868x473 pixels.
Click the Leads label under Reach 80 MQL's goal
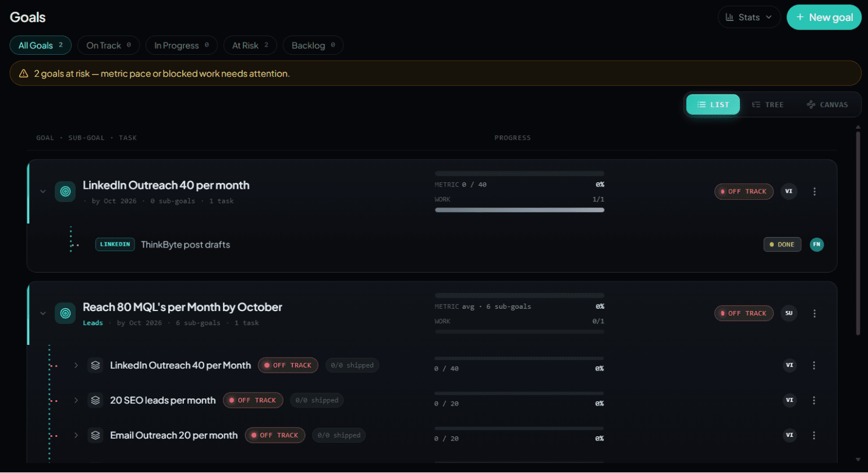point(93,323)
